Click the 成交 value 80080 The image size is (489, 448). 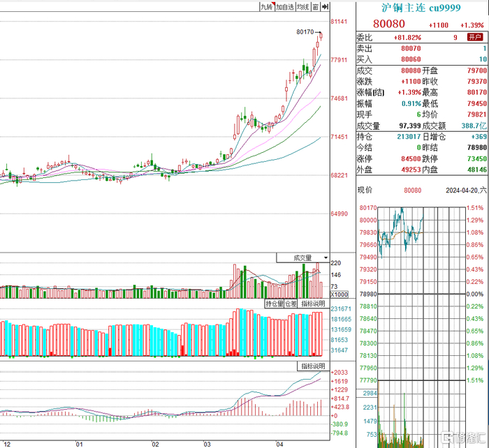coord(411,70)
